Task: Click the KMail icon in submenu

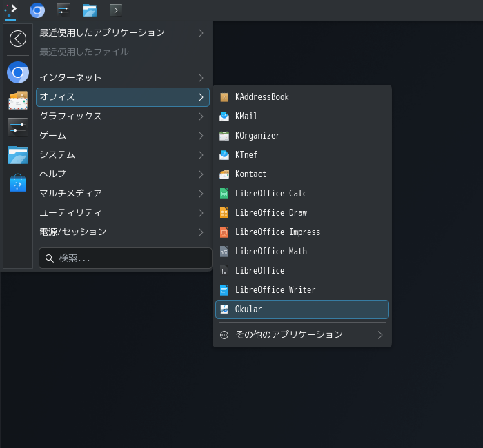Action: [224, 116]
